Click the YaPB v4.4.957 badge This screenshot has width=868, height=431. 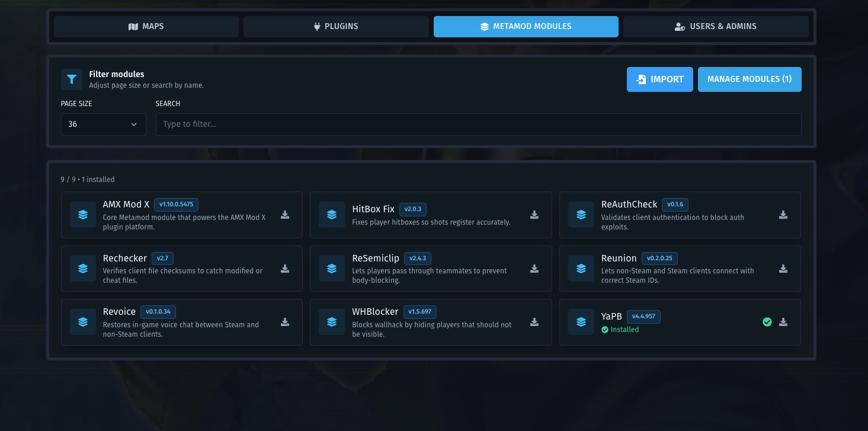point(643,317)
